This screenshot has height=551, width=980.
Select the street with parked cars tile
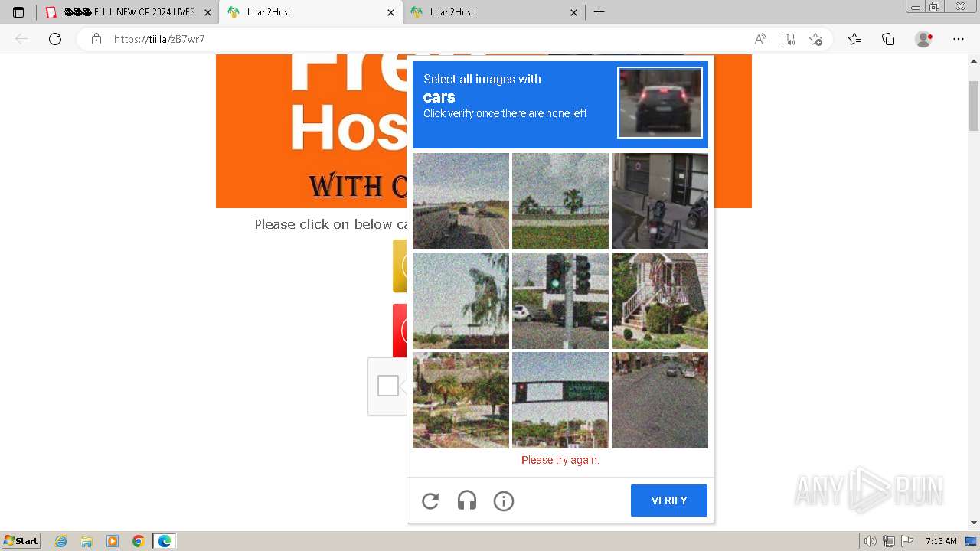click(x=660, y=400)
